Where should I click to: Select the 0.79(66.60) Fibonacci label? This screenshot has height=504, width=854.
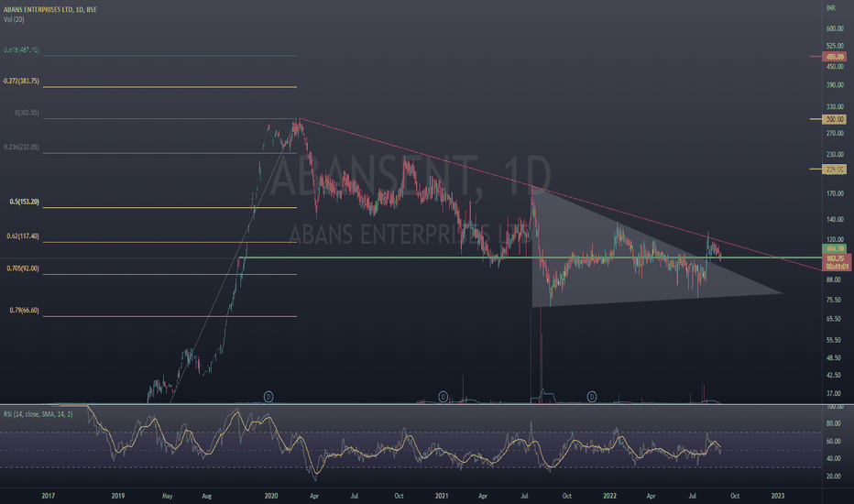tap(25, 310)
